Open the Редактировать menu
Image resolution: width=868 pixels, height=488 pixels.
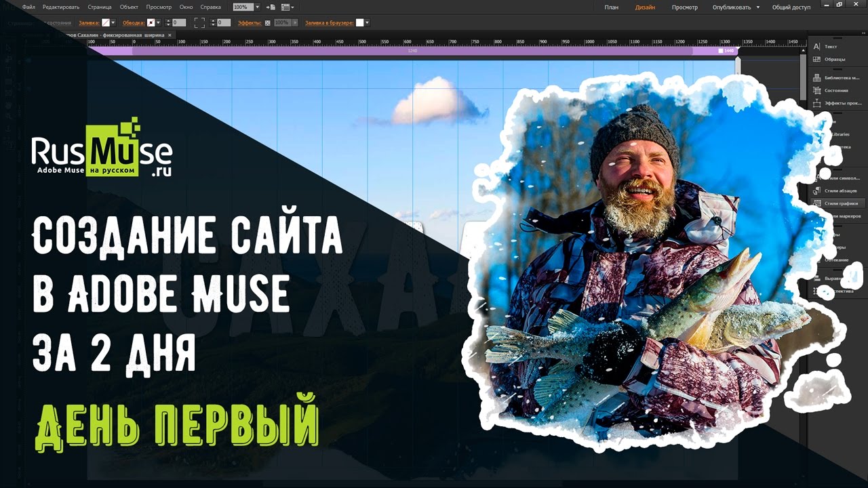[61, 7]
